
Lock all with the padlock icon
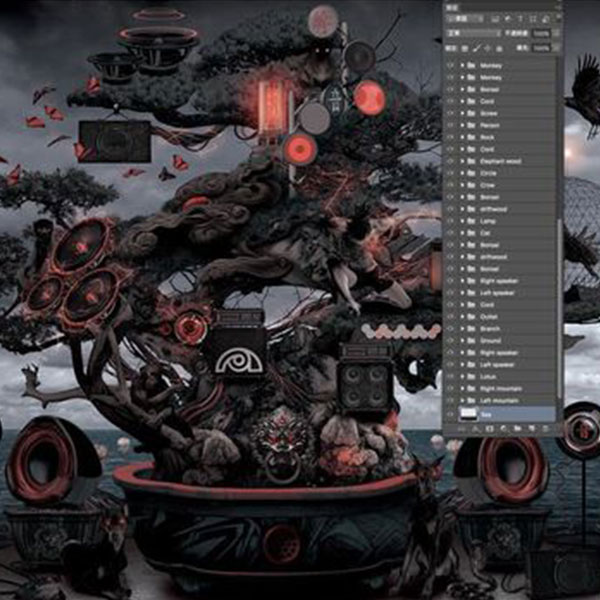tap(499, 49)
